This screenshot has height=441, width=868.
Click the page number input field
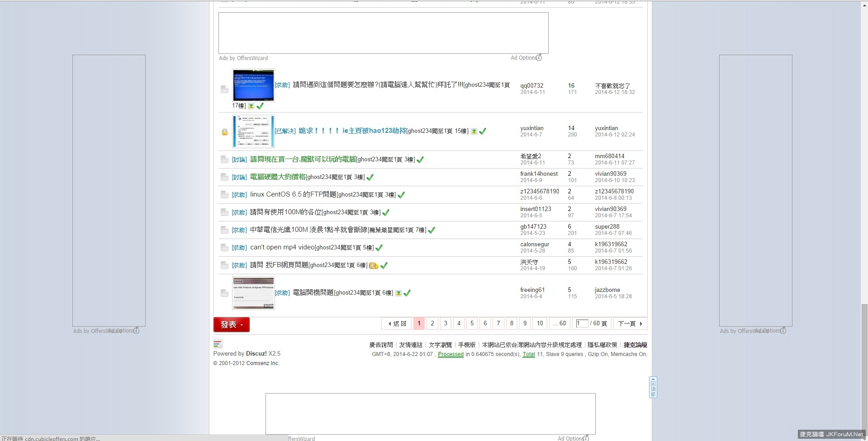click(582, 324)
